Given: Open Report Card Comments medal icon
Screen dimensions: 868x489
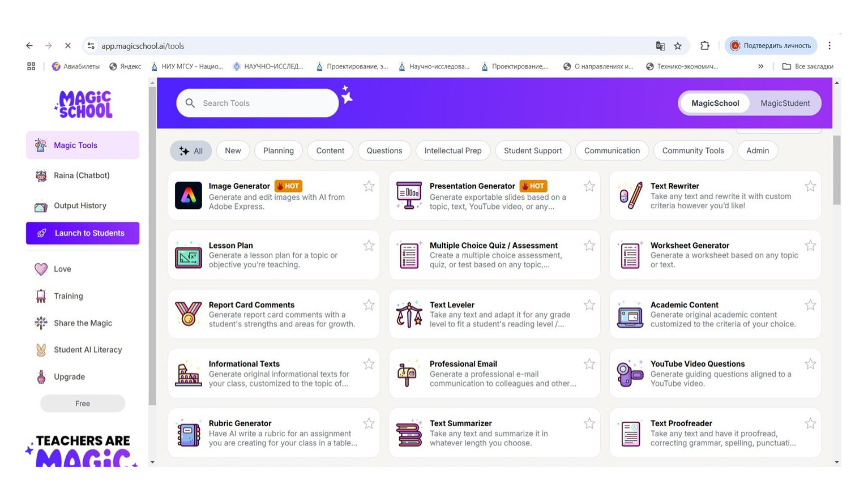Looking at the screenshot, I should pos(188,314).
